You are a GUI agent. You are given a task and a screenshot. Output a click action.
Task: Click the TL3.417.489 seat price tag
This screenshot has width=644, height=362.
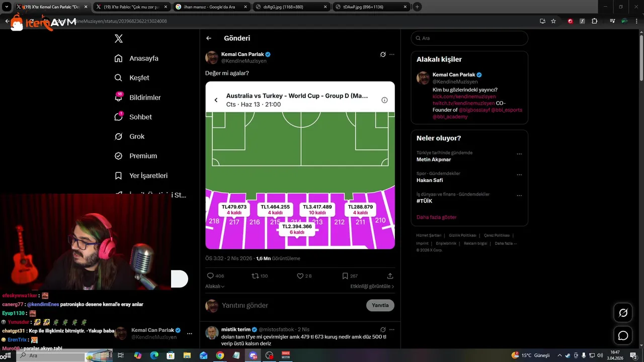(317, 209)
